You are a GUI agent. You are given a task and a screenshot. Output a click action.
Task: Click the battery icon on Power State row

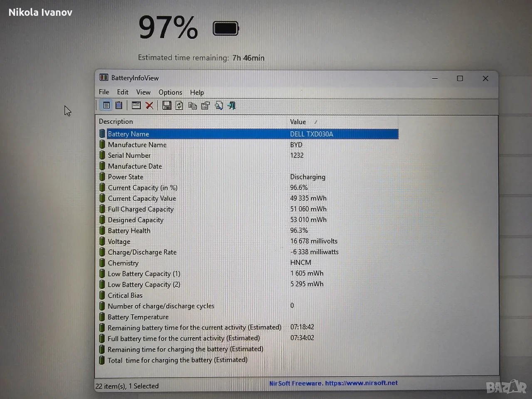(102, 177)
